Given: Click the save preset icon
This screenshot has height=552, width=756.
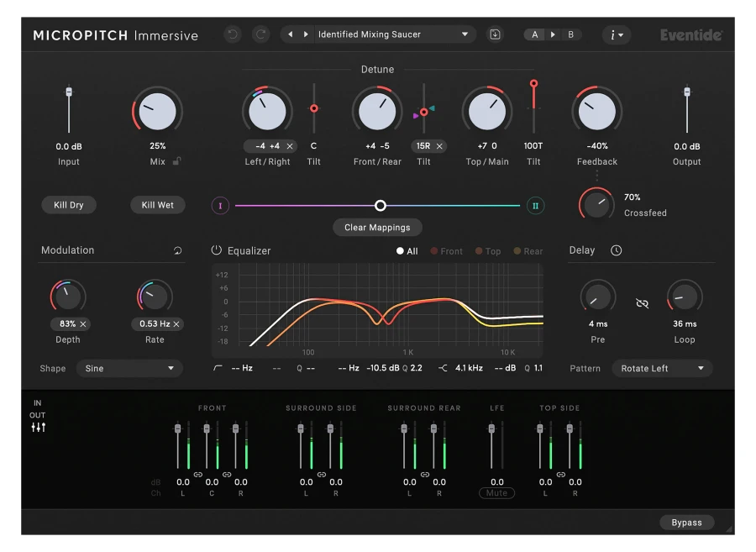Looking at the screenshot, I should coord(495,34).
